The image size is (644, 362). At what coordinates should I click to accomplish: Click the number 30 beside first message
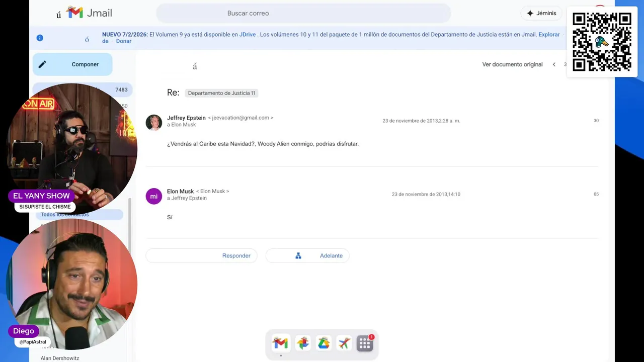(596, 121)
